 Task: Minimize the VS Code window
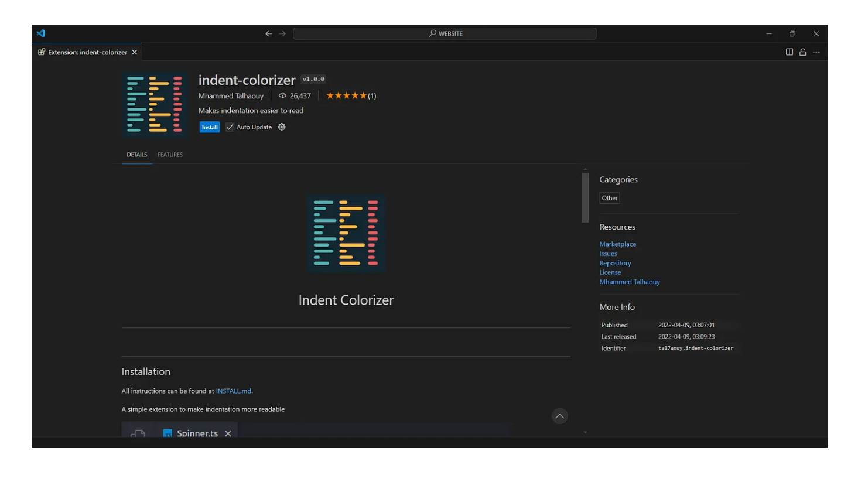(769, 34)
